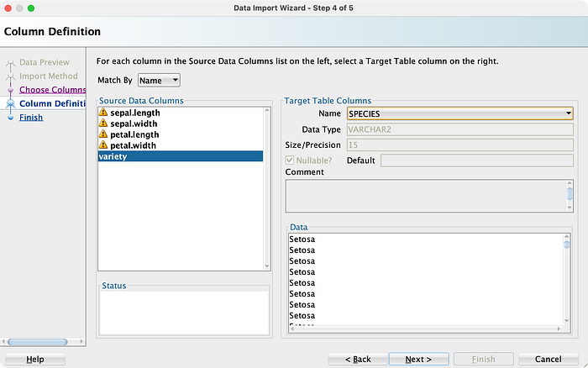Click warning icon beside sepal.length

103,113
